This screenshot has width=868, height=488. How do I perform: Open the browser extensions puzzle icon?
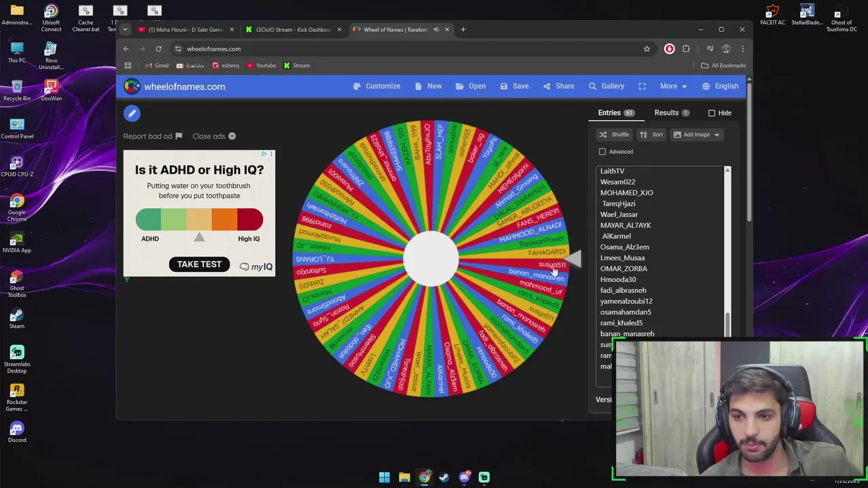pyautogui.click(x=686, y=49)
